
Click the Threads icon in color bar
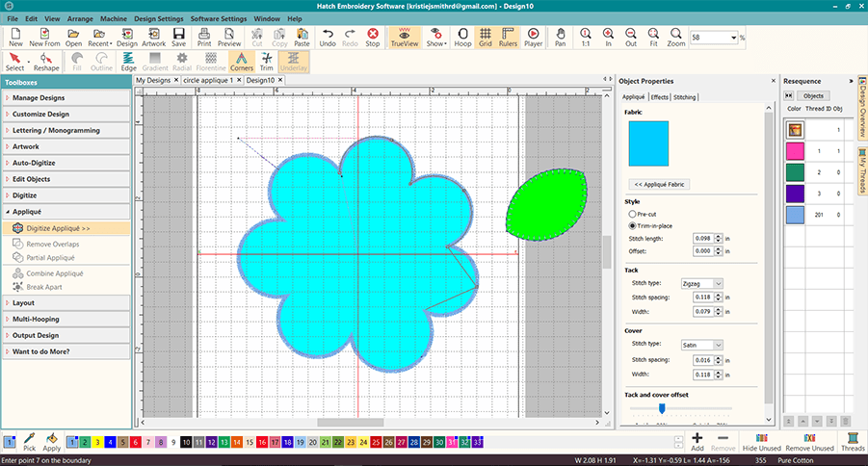tap(853, 442)
